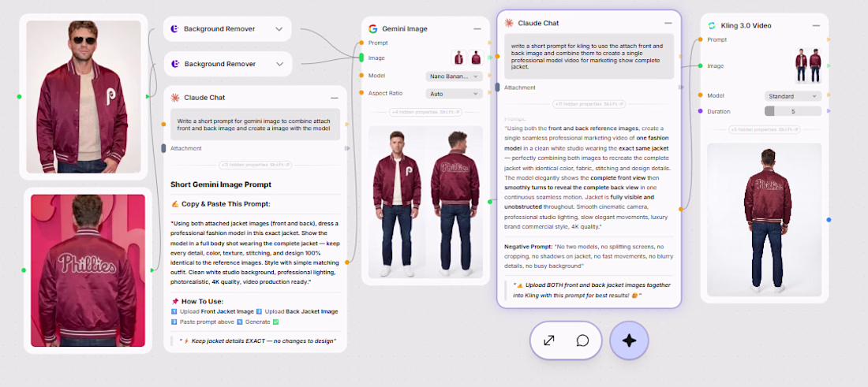Collapse the Kling 3.0 Video node
This screenshot has height=387, width=868.
pos(816,25)
